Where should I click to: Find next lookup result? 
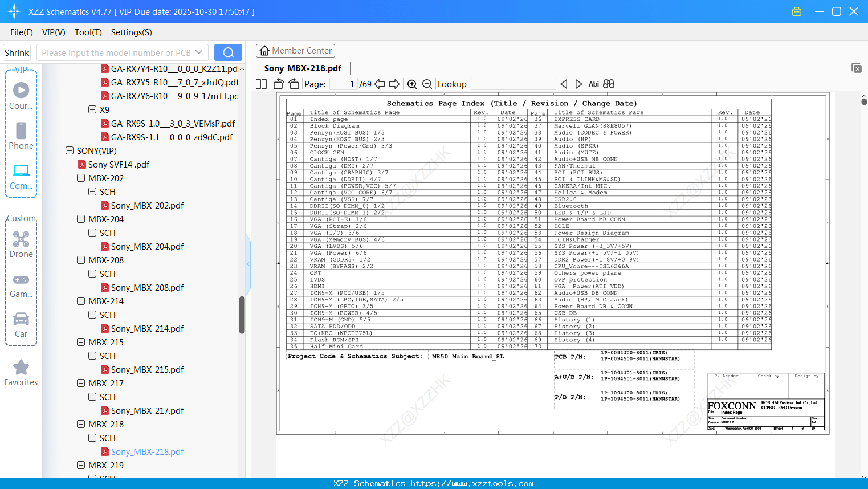pos(578,84)
